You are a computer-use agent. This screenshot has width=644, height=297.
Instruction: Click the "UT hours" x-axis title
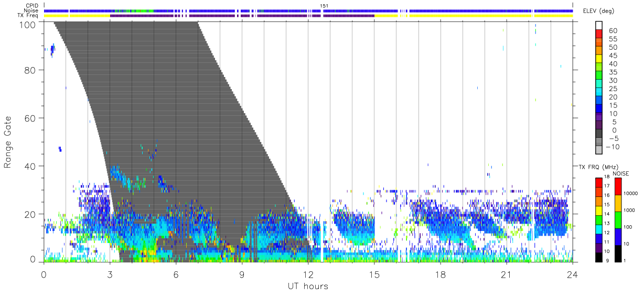[x=308, y=286]
